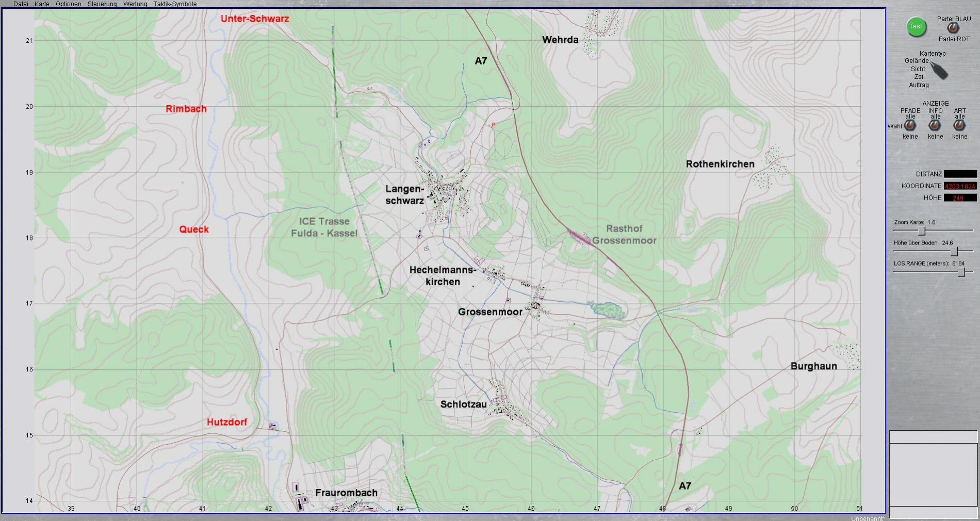
Task: Toggle the PFADE display switch
Action: click(910, 125)
